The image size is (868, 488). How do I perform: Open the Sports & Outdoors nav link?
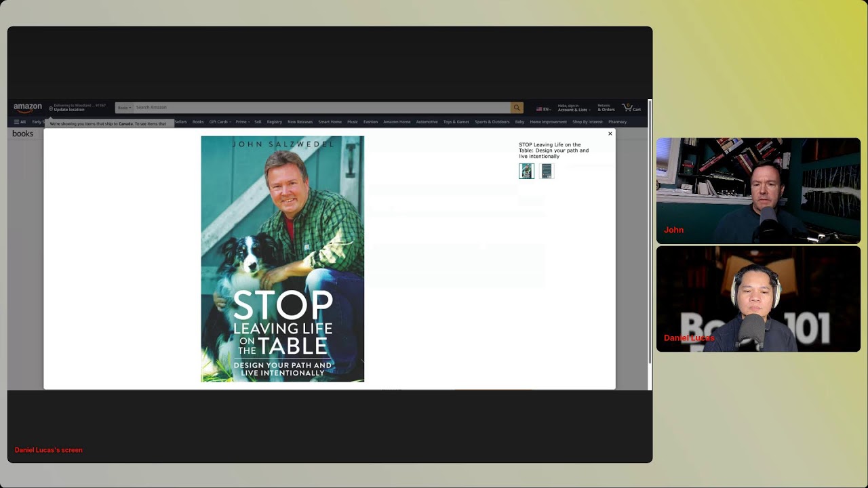(492, 122)
